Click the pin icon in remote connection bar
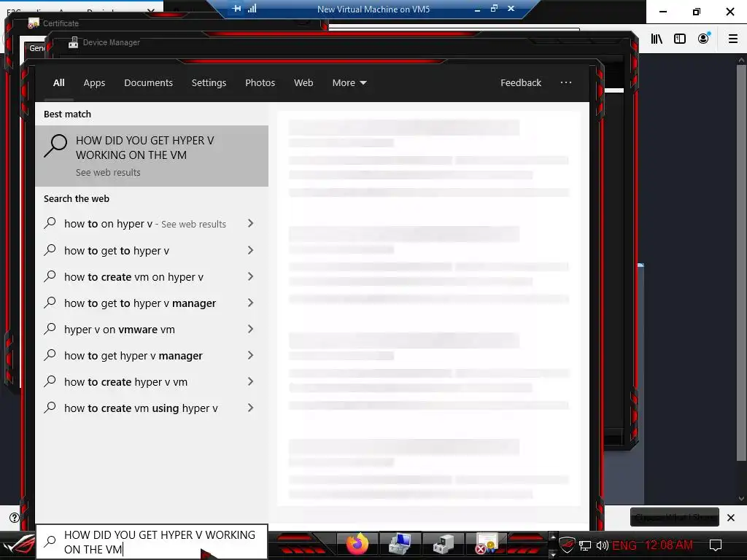Image resolution: width=747 pixels, height=560 pixels. coord(236,9)
